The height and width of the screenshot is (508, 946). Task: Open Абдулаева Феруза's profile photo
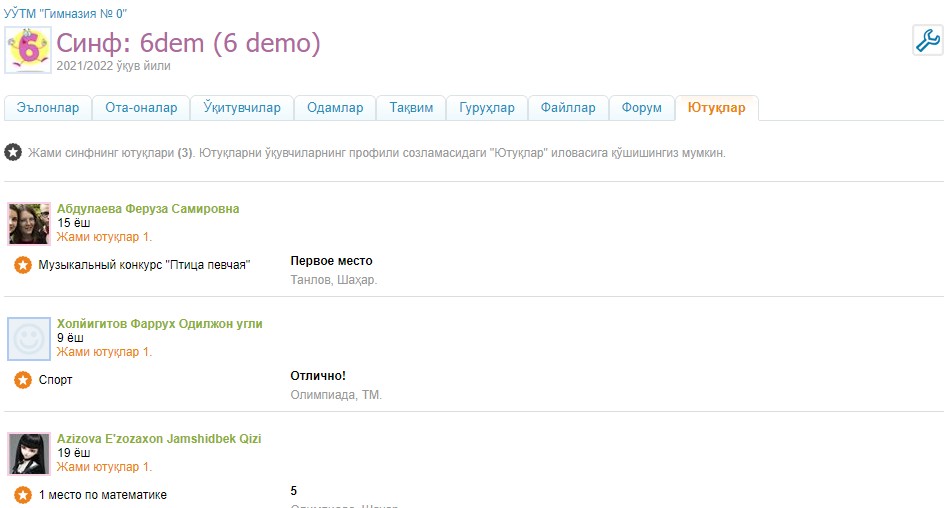coord(29,224)
